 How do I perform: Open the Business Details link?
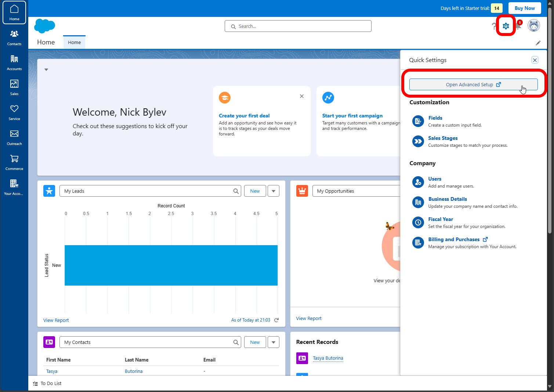(x=448, y=199)
